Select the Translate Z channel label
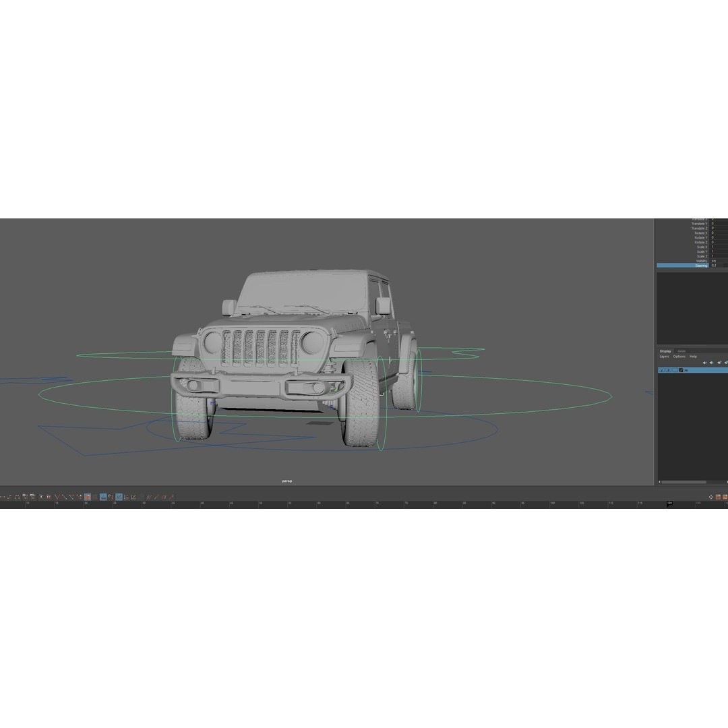This screenshot has height=728, width=728. [x=699, y=229]
